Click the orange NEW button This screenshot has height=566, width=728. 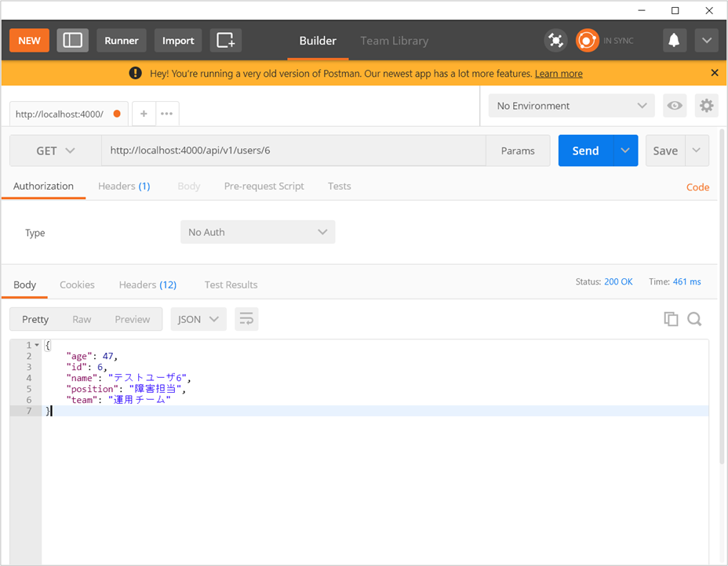(29, 40)
